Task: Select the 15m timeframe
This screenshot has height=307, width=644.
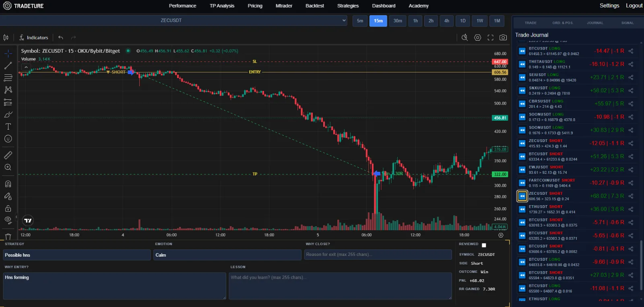Action: click(378, 21)
